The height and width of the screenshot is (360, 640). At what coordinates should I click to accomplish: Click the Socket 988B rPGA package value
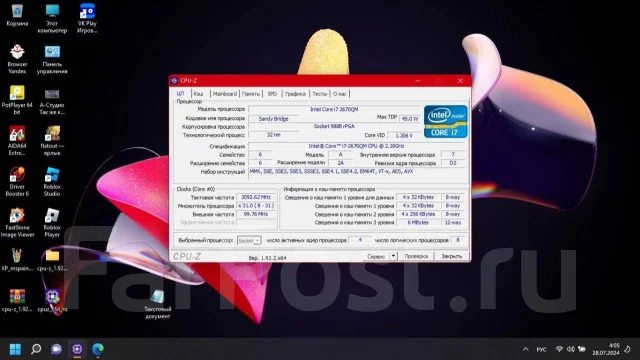tap(334, 127)
